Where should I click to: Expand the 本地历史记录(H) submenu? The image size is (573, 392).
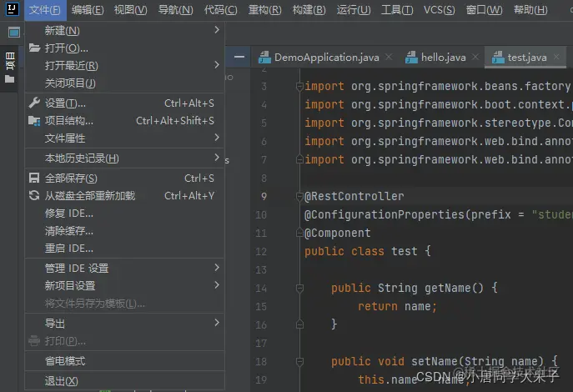(x=124, y=158)
